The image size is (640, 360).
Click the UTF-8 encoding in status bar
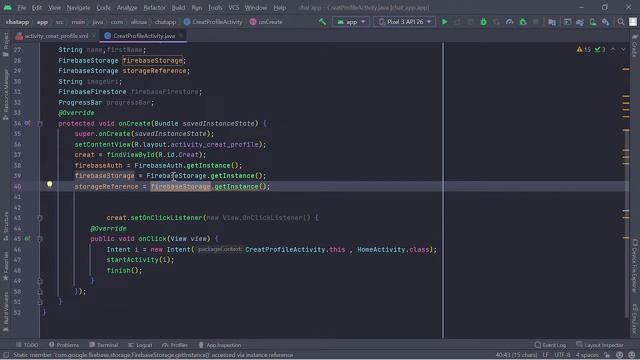click(562, 355)
